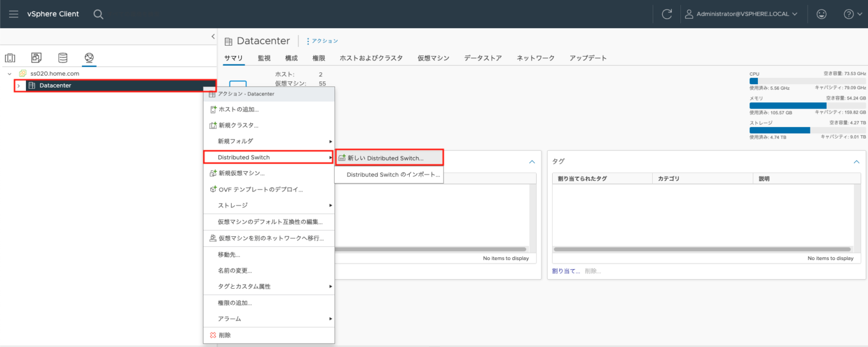Collapse the ss020.home.com tree item
This screenshot has width=868, height=347.
point(8,73)
